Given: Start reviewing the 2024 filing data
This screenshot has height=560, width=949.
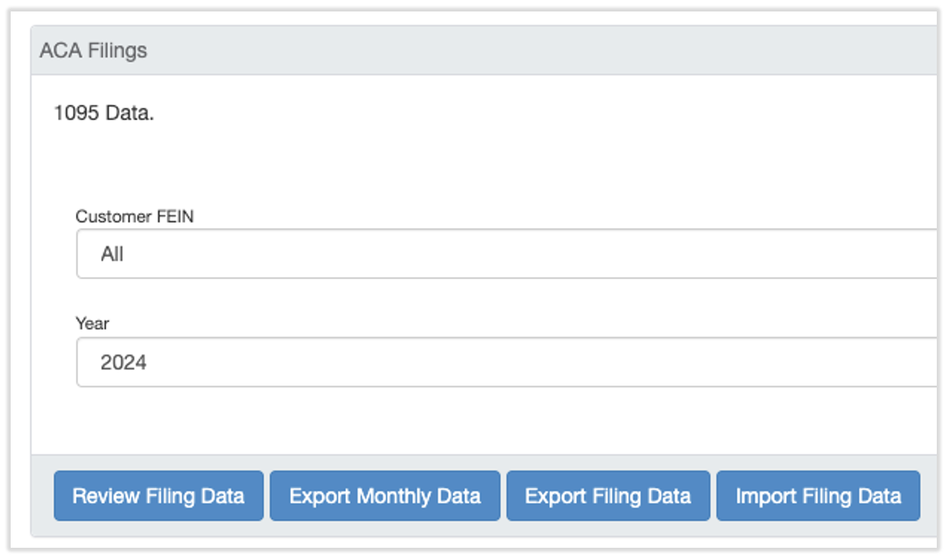Looking at the screenshot, I should (x=158, y=496).
